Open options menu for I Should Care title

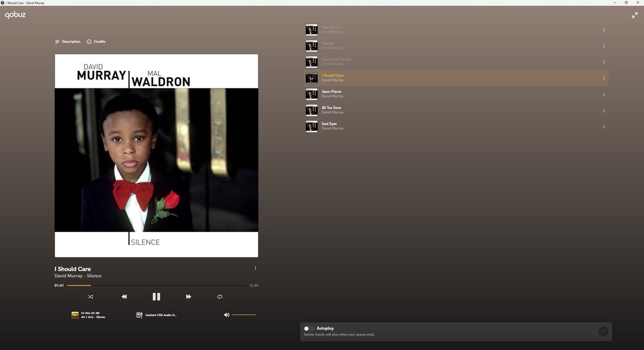255,268
